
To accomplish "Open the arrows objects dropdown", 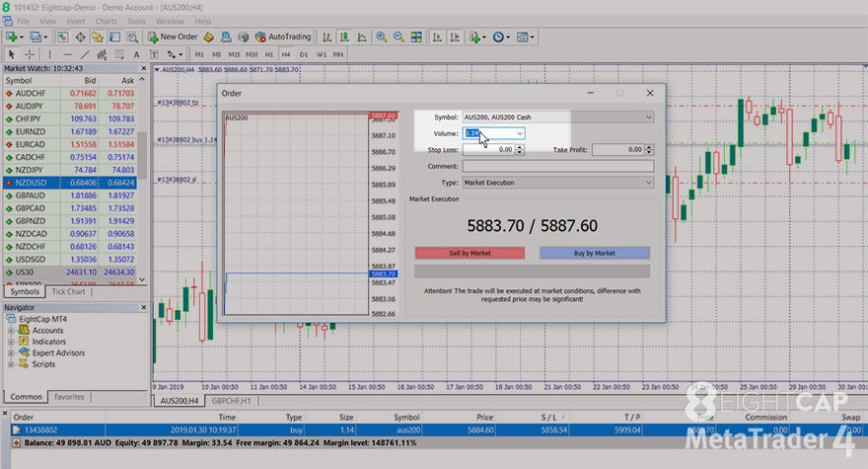I will tap(175, 54).
